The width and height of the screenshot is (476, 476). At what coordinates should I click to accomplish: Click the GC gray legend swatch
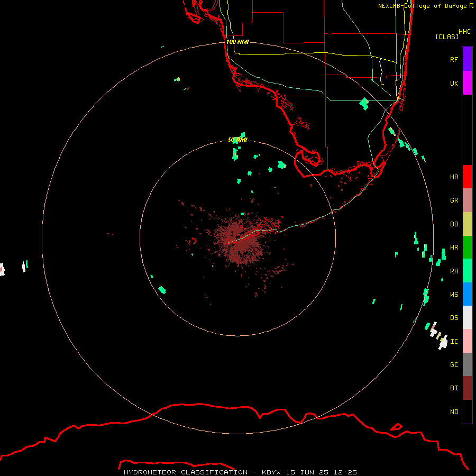[x=467, y=364]
